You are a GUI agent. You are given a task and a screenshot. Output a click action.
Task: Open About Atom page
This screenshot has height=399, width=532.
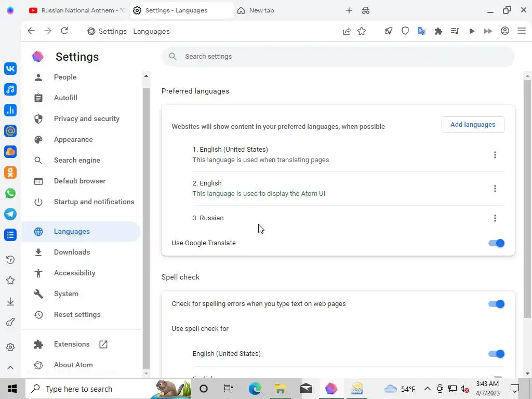point(81,365)
